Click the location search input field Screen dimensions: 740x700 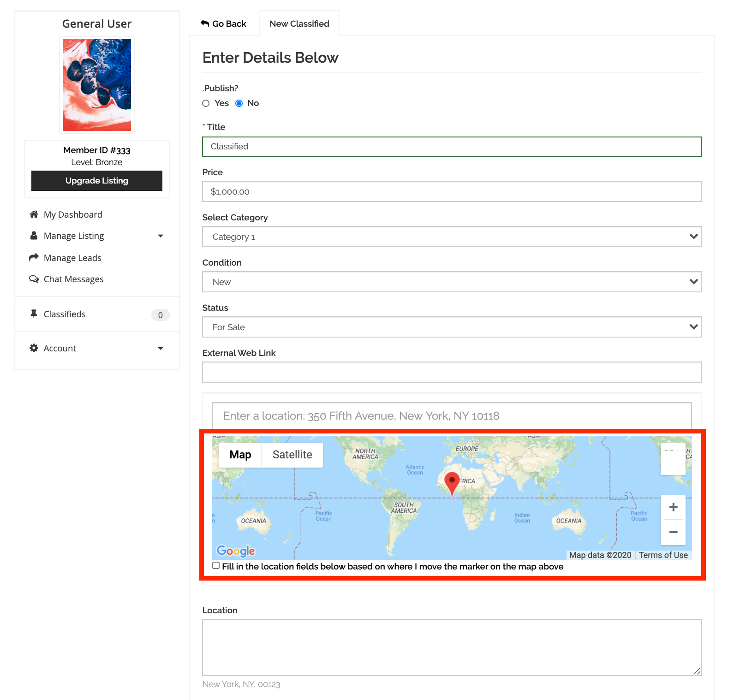point(452,415)
